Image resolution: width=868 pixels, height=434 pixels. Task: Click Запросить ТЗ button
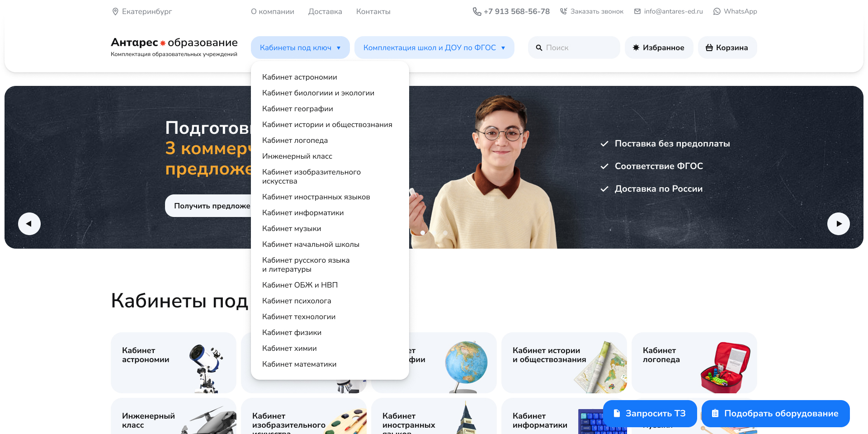point(650,413)
